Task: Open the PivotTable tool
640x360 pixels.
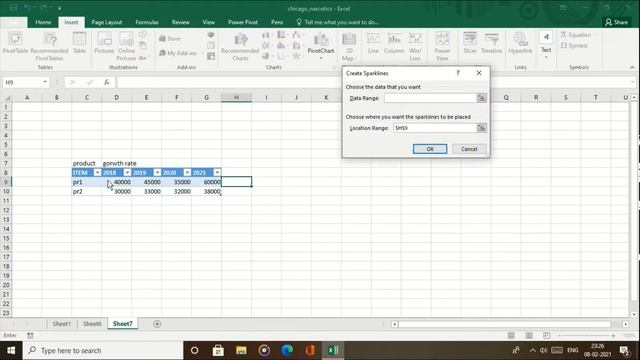Action: (x=16, y=43)
